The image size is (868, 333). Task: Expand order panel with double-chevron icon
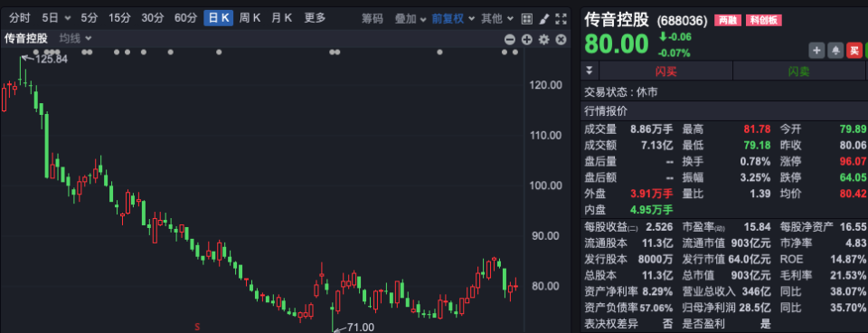(589, 71)
